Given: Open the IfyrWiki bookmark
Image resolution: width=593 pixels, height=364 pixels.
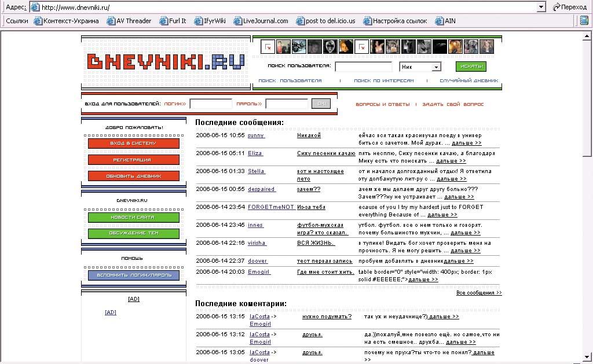Looking at the screenshot, I should click(x=210, y=21).
